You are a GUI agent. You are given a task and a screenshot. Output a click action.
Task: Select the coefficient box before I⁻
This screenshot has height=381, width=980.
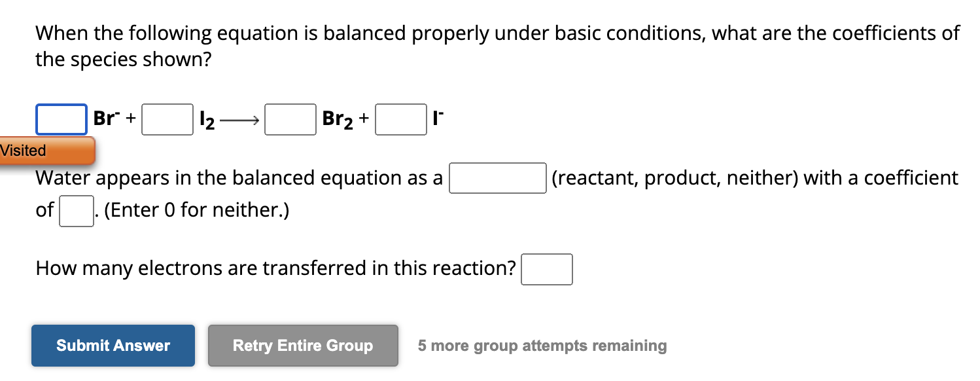pos(400,118)
